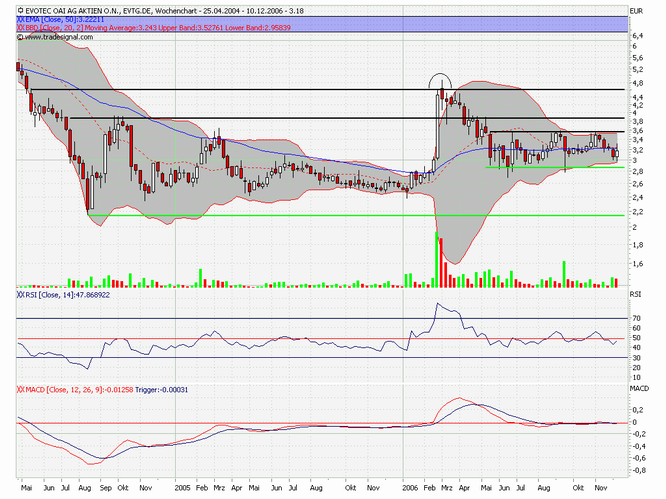The height and width of the screenshot is (499, 666).
Task: Click the 6,4 price axis value
Action: (x=638, y=36)
